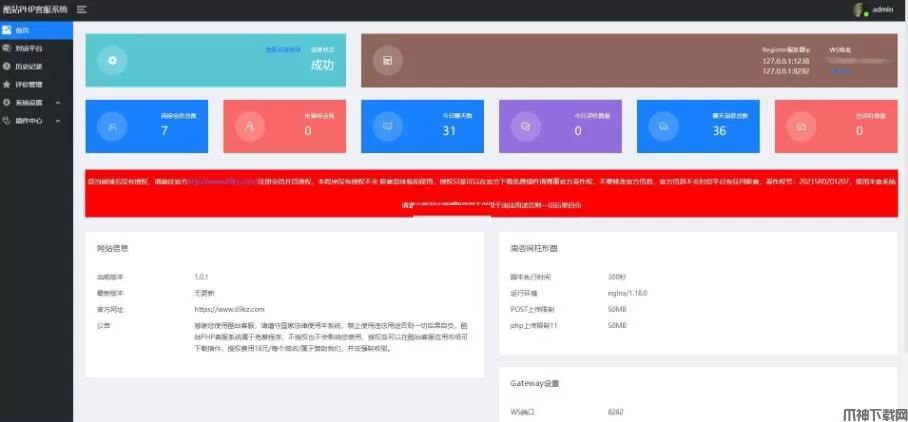This screenshot has width=908, height=422.
Task: Click the blue link in the teal card
Action: click(283, 50)
